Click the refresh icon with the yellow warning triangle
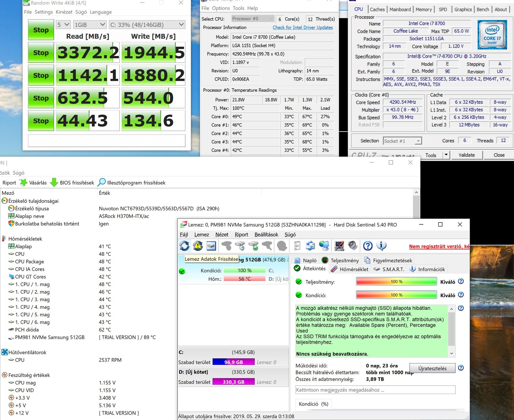Viewport: 514px width, 420px height. coord(198,246)
